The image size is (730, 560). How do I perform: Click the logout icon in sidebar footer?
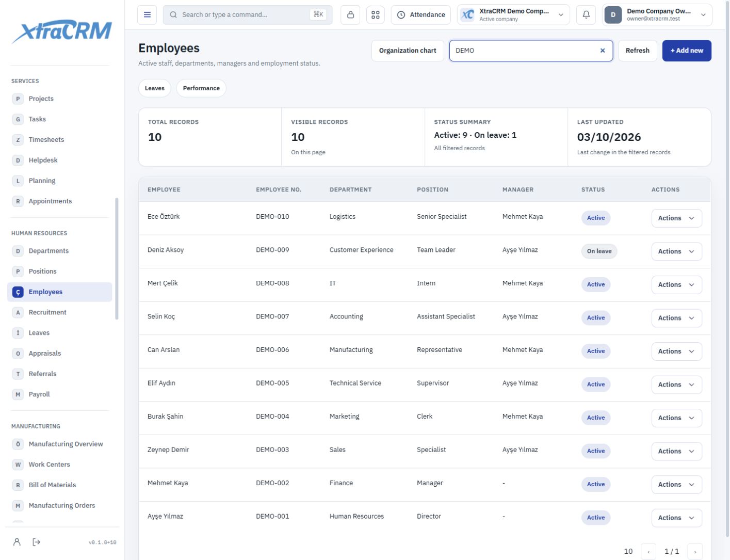pos(37,542)
